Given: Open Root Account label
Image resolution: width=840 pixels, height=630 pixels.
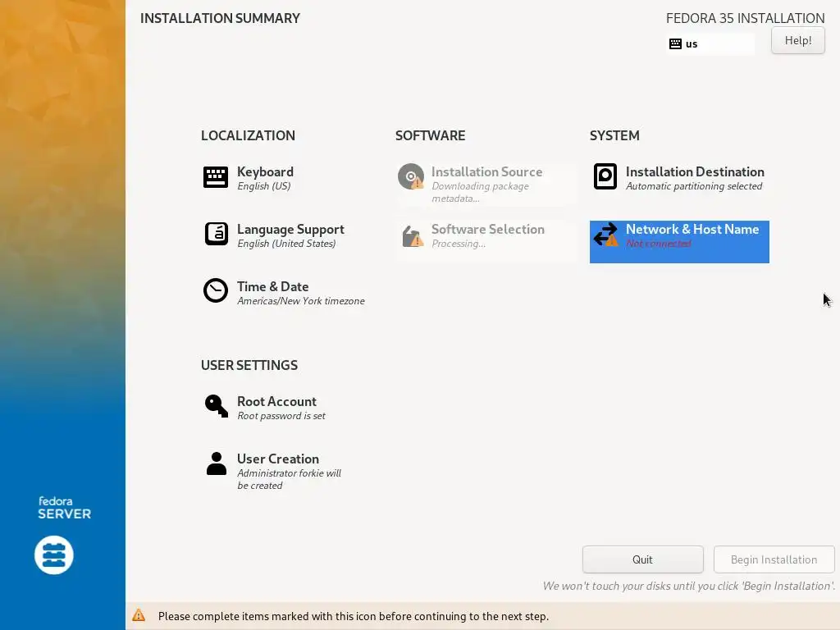Looking at the screenshot, I should [276, 402].
